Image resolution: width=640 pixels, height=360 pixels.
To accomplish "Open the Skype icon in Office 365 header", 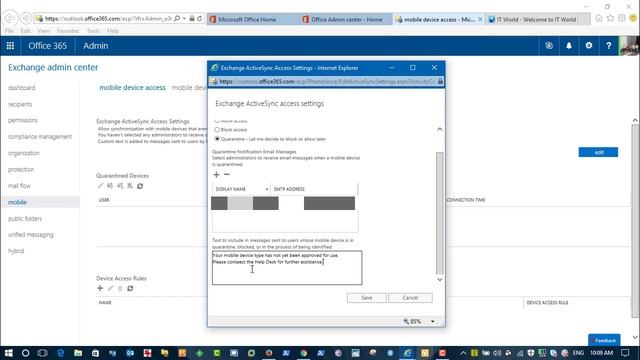I will point(549,46).
